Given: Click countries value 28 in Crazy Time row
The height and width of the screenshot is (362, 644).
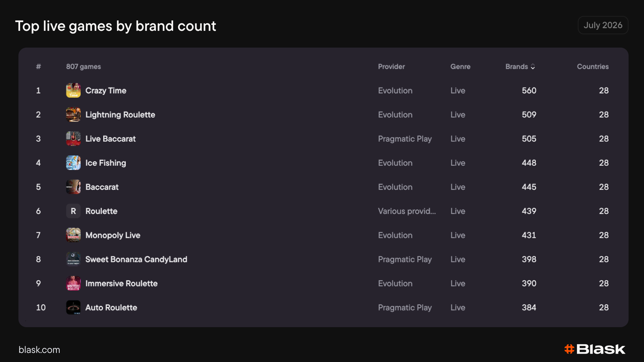Looking at the screenshot, I should coord(604,90).
